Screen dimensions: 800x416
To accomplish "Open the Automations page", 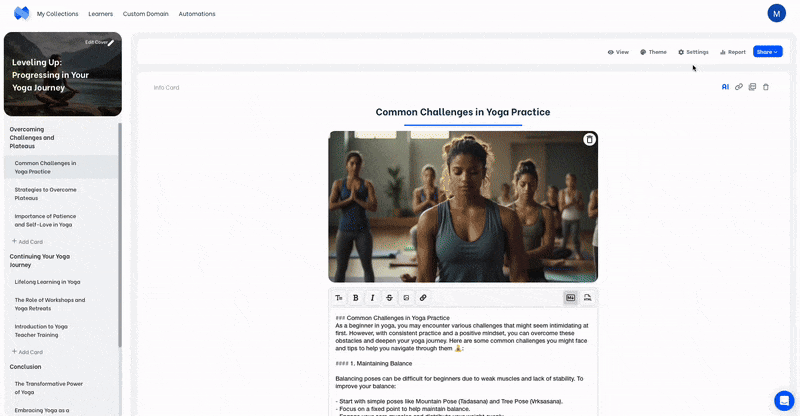I will tap(197, 14).
